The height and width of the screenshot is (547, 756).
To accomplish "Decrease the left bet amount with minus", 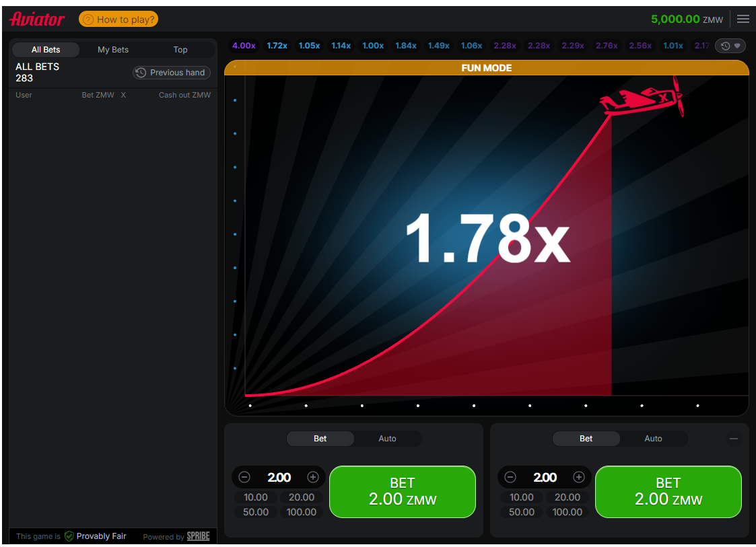I will (245, 477).
